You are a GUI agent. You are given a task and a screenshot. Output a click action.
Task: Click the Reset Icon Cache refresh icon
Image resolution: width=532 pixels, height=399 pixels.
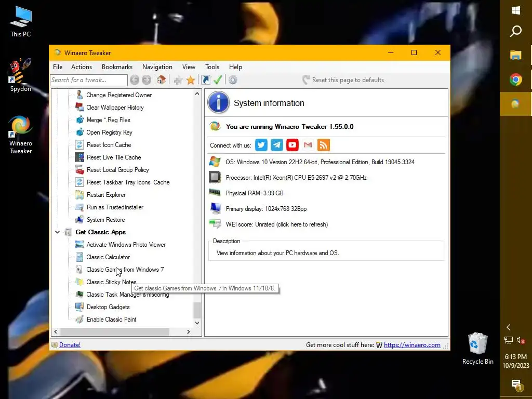pyautogui.click(x=79, y=145)
